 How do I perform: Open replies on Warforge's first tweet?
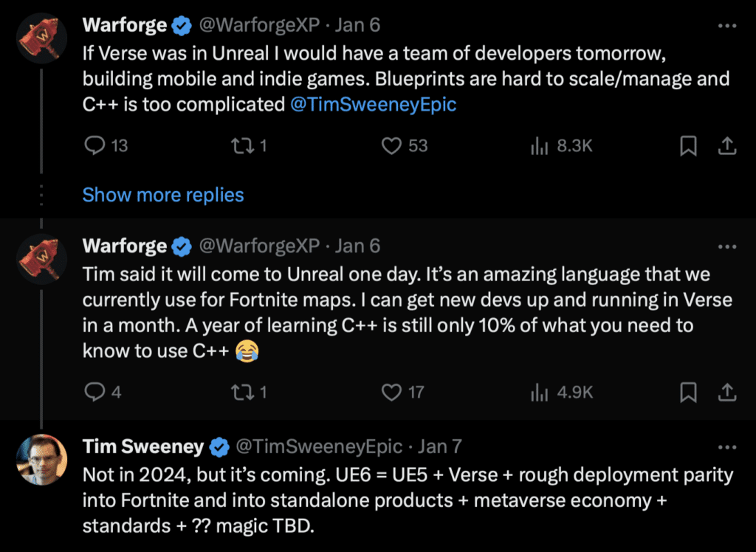[x=95, y=145]
